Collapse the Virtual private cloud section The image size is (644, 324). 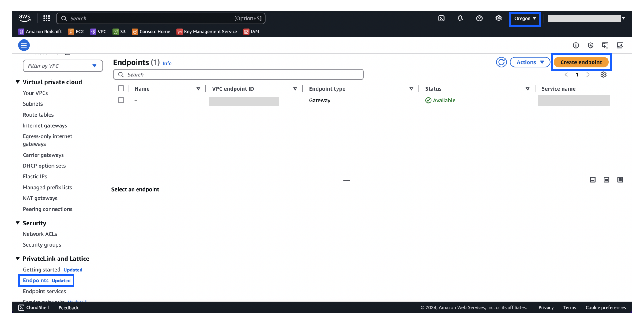tap(17, 82)
